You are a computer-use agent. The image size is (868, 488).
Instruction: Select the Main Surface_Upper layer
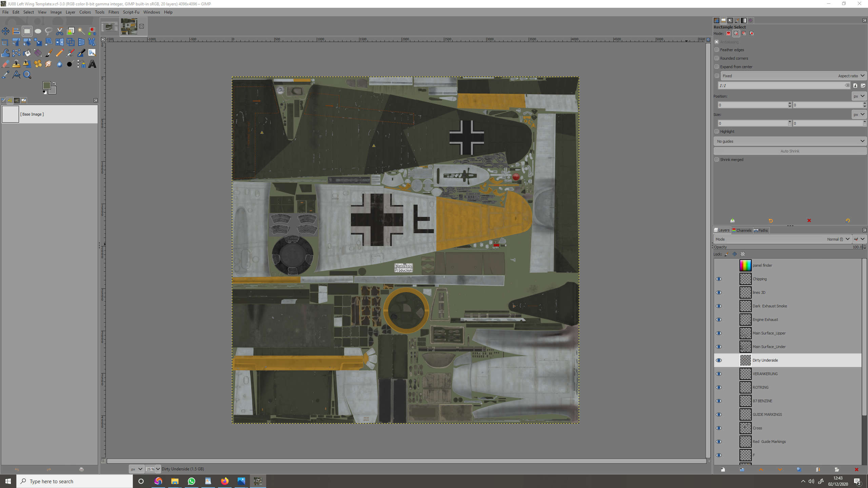[769, 333]
